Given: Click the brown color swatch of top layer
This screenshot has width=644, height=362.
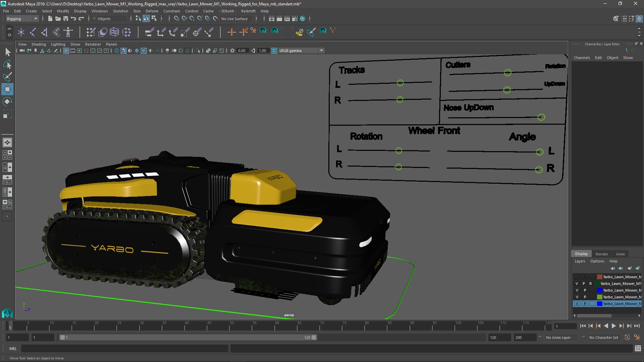Looking at the screenshot, I should pos(599,277).
